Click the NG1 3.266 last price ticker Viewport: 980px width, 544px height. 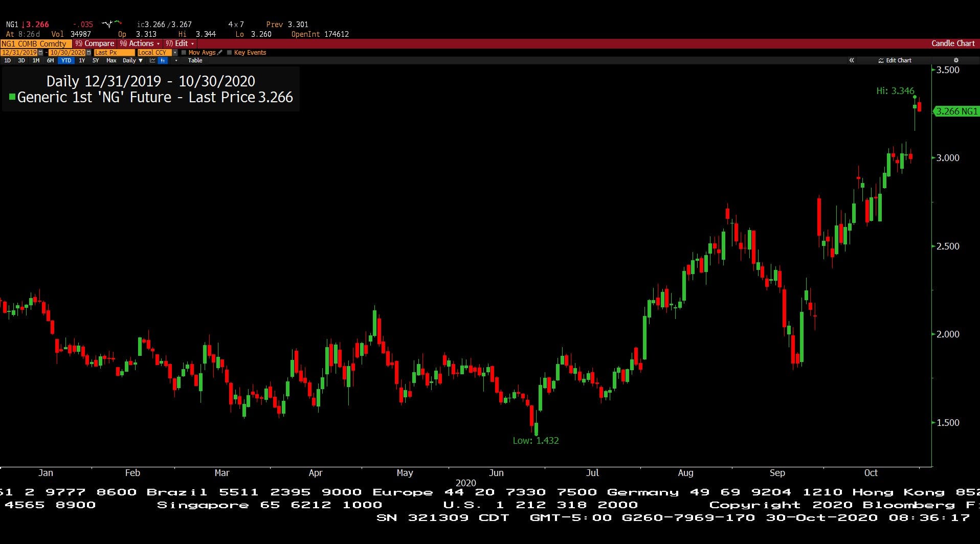(x=28, y=25)
